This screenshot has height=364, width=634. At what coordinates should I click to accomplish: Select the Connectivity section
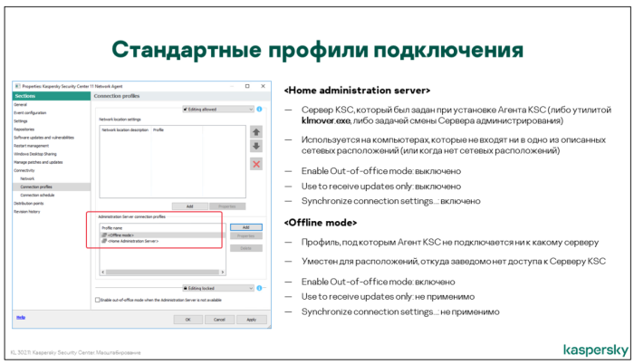tap(24, 170)
